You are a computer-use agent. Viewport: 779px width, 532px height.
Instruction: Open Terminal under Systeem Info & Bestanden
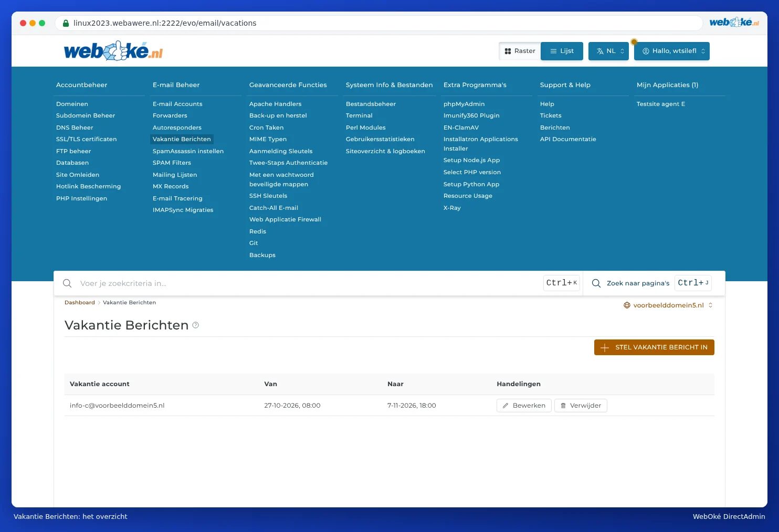pos(359,115)
